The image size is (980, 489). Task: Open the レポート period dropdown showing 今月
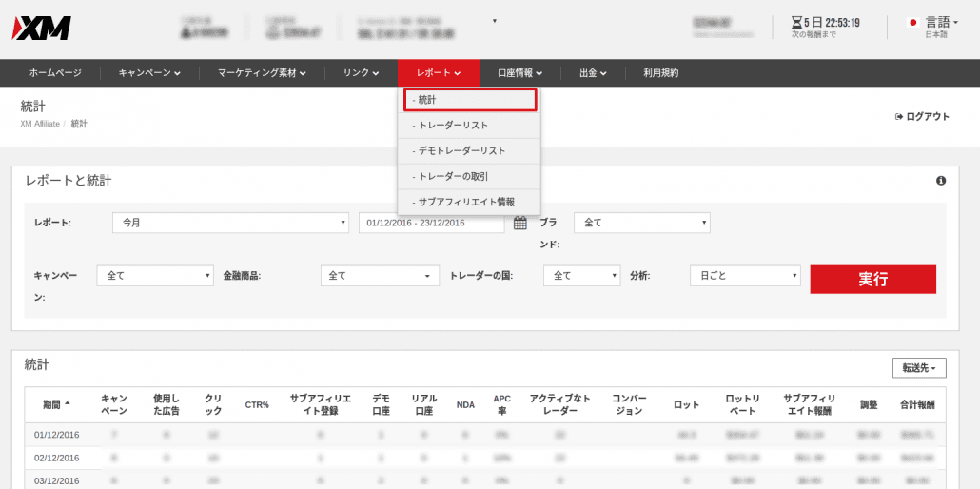click(x=230, y=223)
